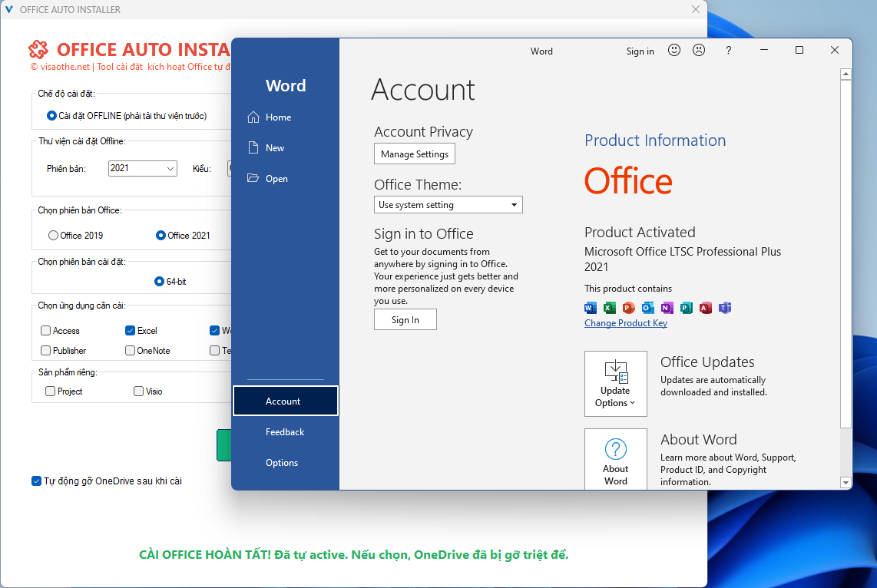Click the Account page vertical scrollbar thumb

click(846, 254)
